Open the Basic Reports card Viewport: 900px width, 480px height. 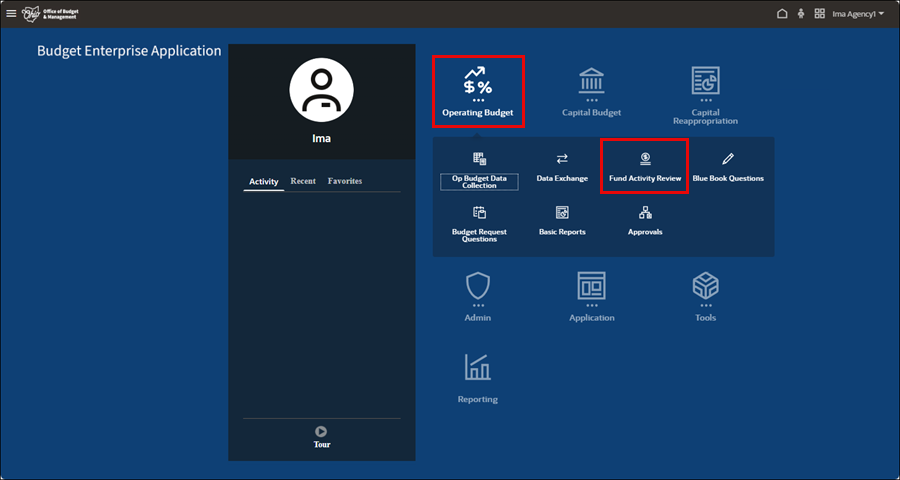562,221
